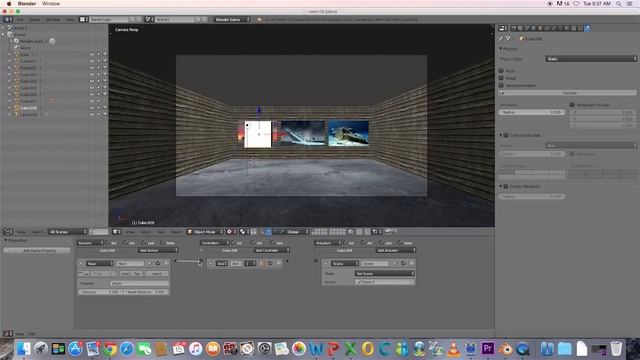Open the Physics Type dropdown (Static)
The height and width of the screenshot is (360, 640).
pos(591,59)
